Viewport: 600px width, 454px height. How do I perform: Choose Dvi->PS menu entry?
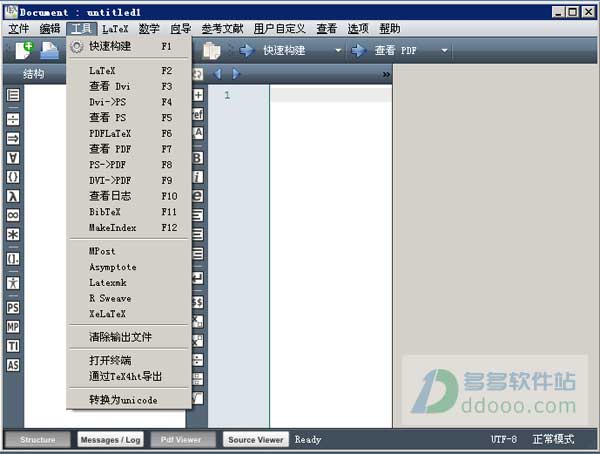[x=129, y=102]
